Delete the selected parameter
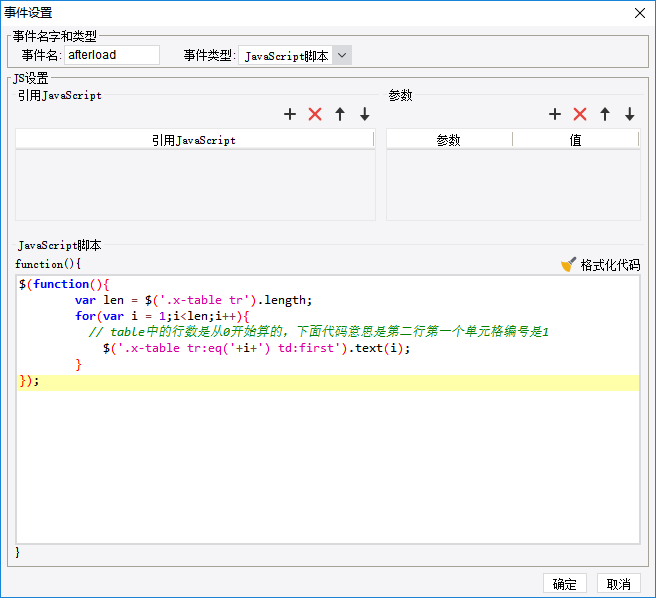The image size is (656, 598). pos(580,114)
